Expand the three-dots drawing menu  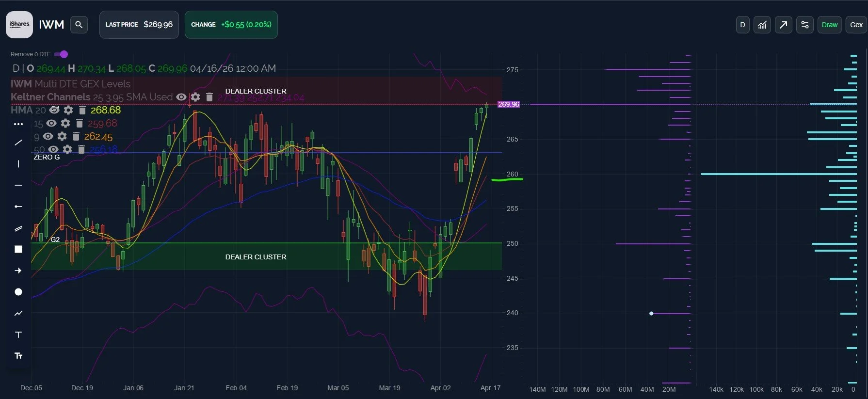click(x=18, y=124)
